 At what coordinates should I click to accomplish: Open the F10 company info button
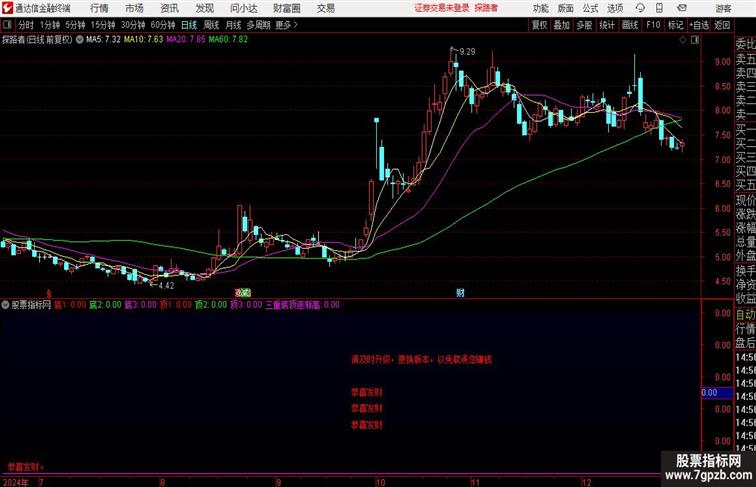653,25
